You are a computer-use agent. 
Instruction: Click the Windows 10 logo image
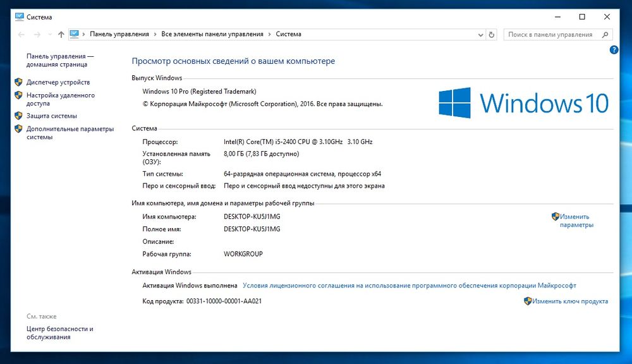pos(523,103)
